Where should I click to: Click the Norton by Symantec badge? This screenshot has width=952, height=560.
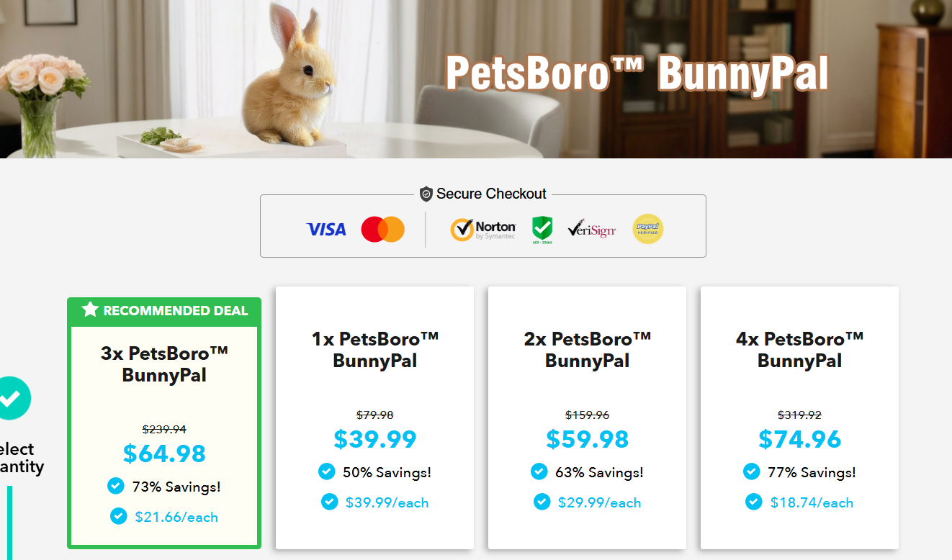pos(483,230)
